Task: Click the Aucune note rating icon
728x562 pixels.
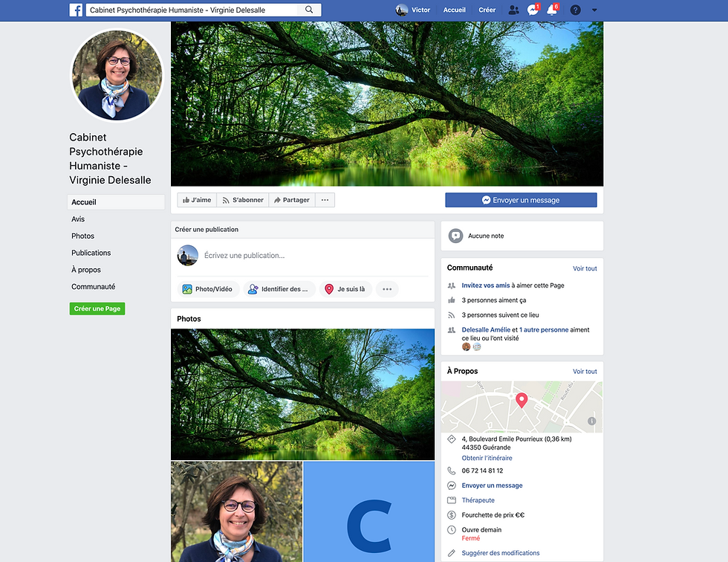Action: (455, 236)
